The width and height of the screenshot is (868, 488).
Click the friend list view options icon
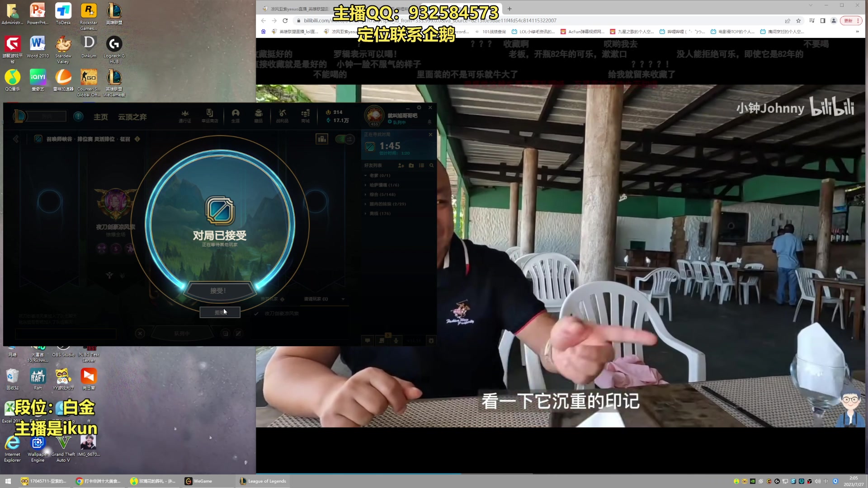click(421, 165)
